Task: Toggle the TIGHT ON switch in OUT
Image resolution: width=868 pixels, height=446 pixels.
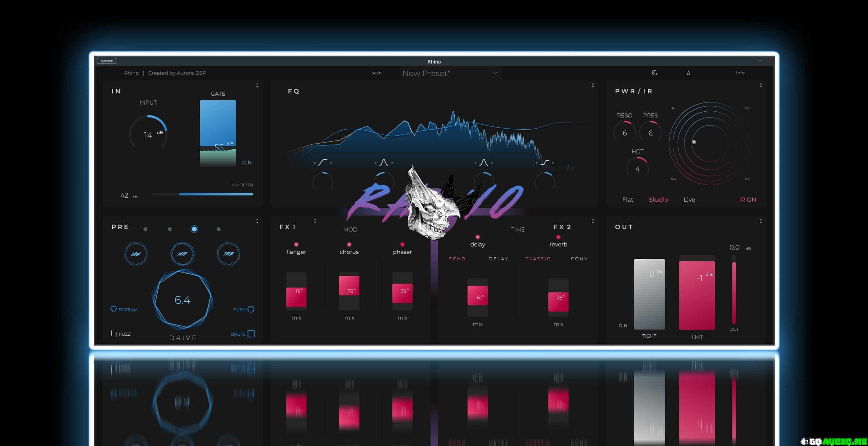Action: [623, 326]
